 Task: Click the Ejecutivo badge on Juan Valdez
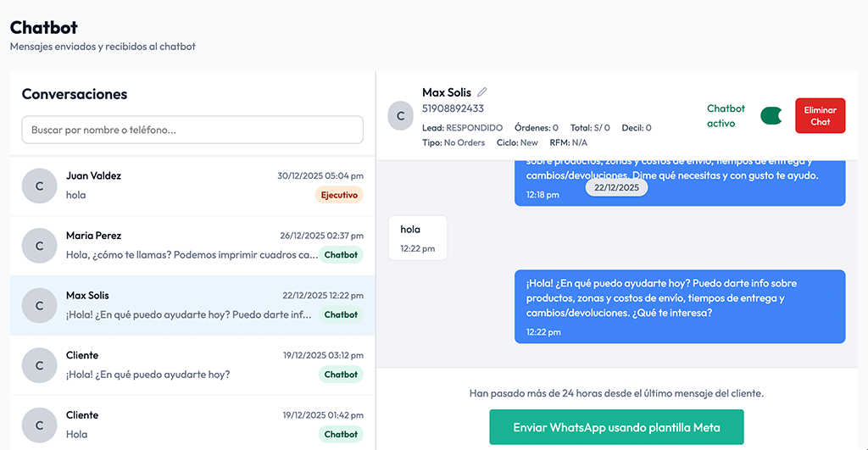click(339, 195)
